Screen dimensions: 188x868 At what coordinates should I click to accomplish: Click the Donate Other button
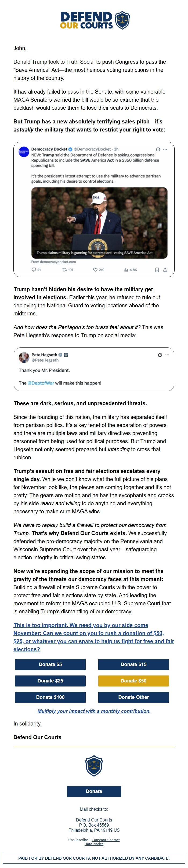(133, 697)
